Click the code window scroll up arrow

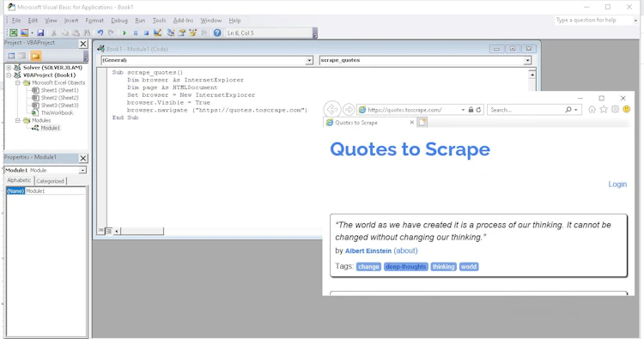pos(532,76)
